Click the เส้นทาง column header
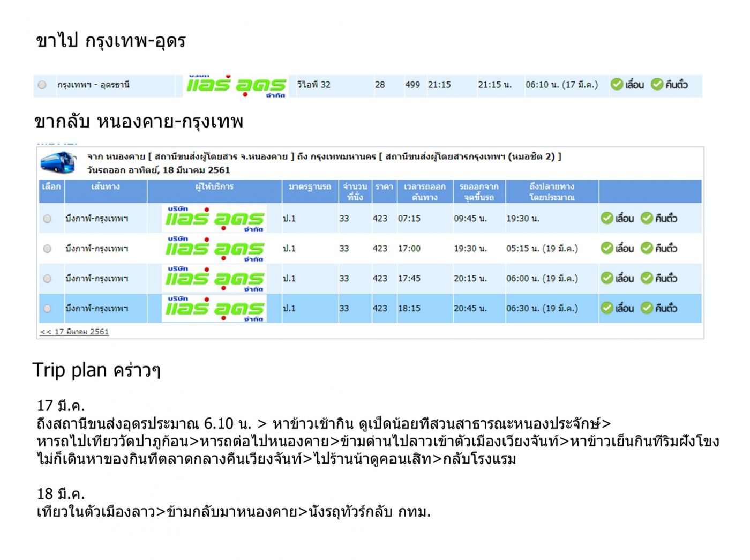 point(106,187)
